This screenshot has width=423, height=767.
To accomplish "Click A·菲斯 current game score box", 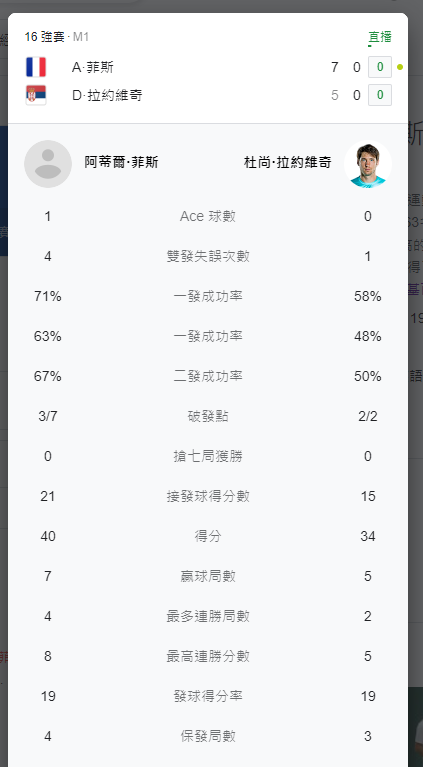I will click(380, 67).
